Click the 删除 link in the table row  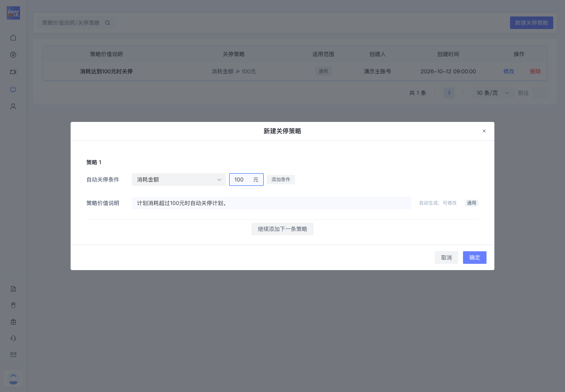[x=536, y=71]
